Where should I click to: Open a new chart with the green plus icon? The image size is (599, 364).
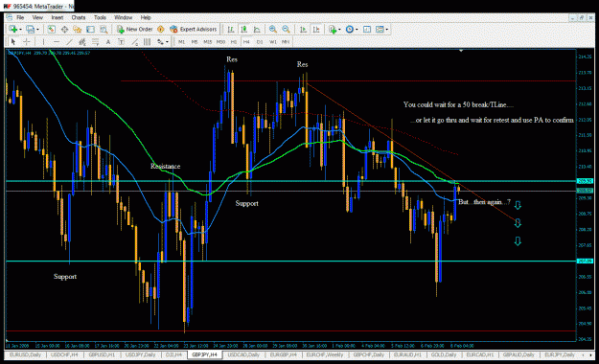point(13,29)
